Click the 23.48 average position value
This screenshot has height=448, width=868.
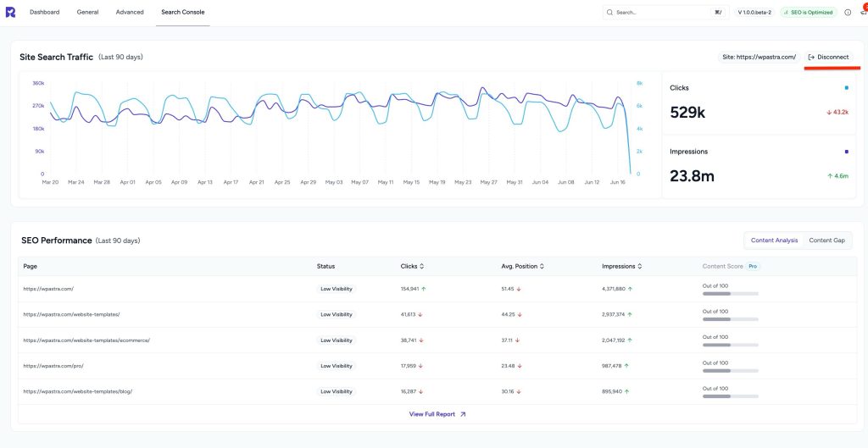(x=509, y=366)
